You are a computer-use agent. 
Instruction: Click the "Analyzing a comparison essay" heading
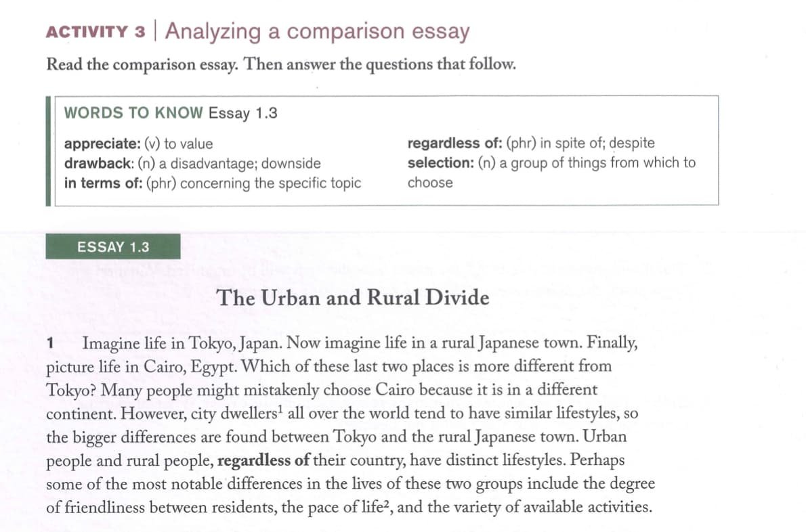[x=317, y=31]
